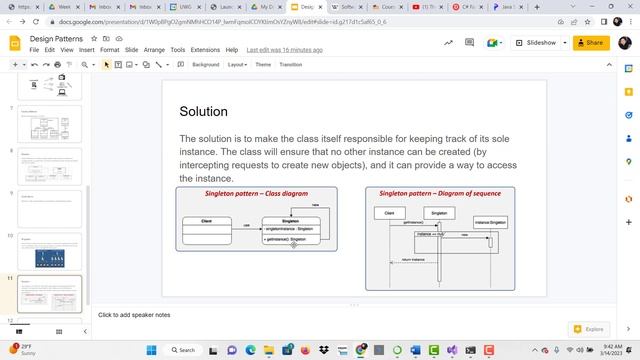Image resolution: width=640 pixels, height=360 pixels.
Task: Open the Format menu
Action: point(109,50)
